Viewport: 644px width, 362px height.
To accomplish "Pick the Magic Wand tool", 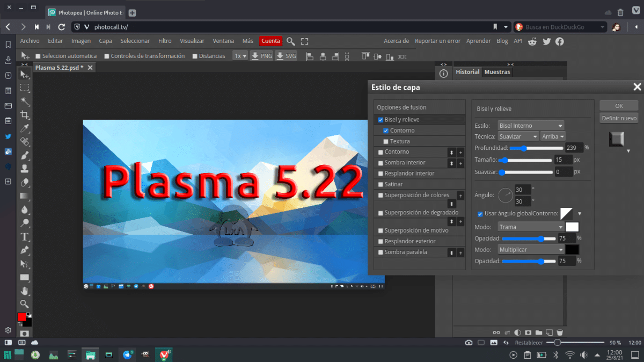I will 25,102.
